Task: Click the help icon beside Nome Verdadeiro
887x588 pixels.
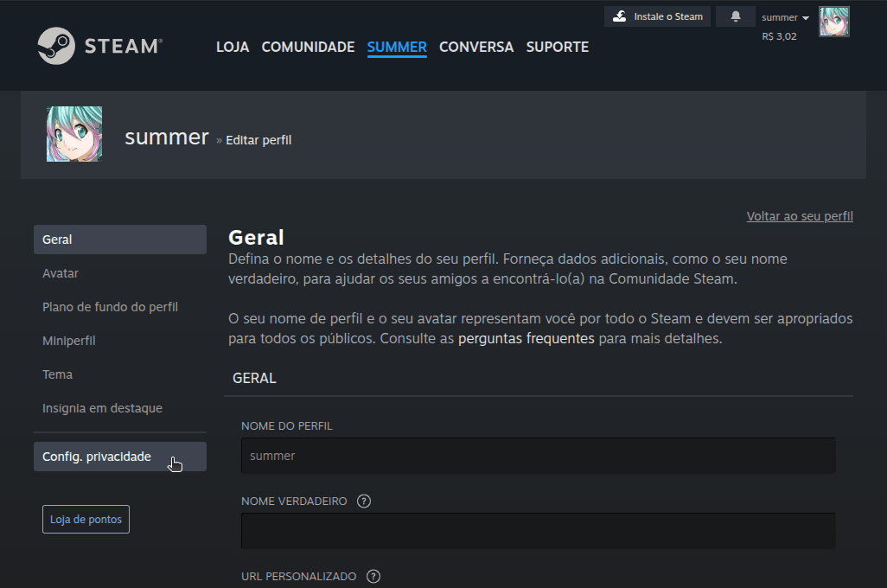Action: [x=363, y=501]
